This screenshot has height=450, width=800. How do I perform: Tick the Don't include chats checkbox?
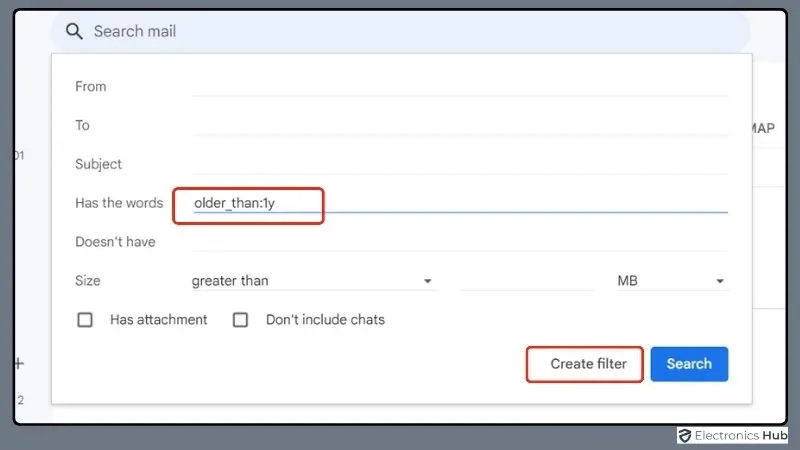coord(240,320)
